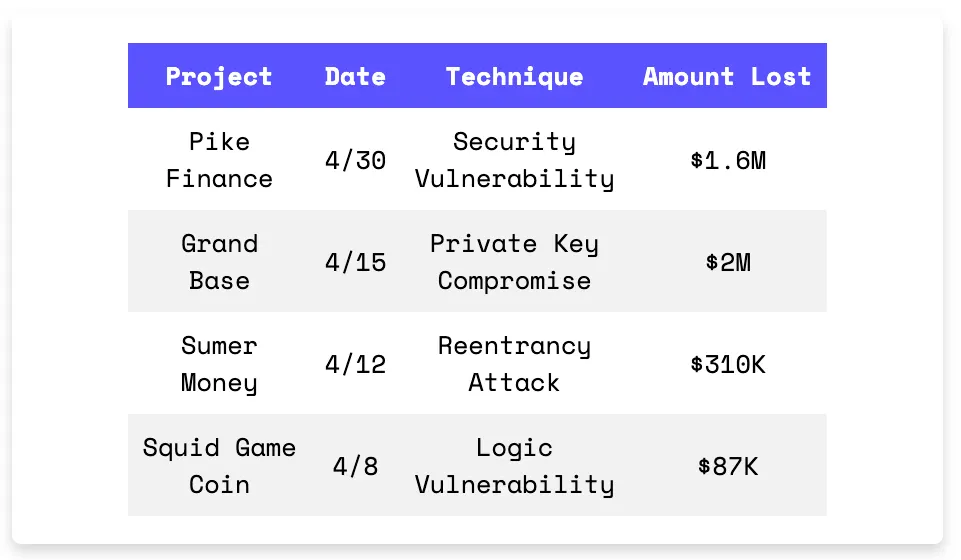This screenshot has width=961, height=560.
Task: Select the Pike Finance project cell
Action: coord(219,160)
